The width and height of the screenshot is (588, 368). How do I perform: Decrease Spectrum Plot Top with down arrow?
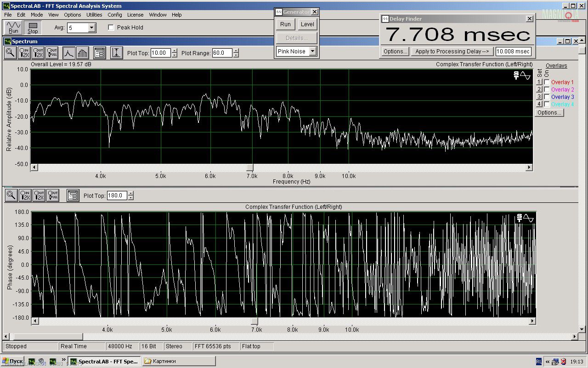[x=174, y=55]
